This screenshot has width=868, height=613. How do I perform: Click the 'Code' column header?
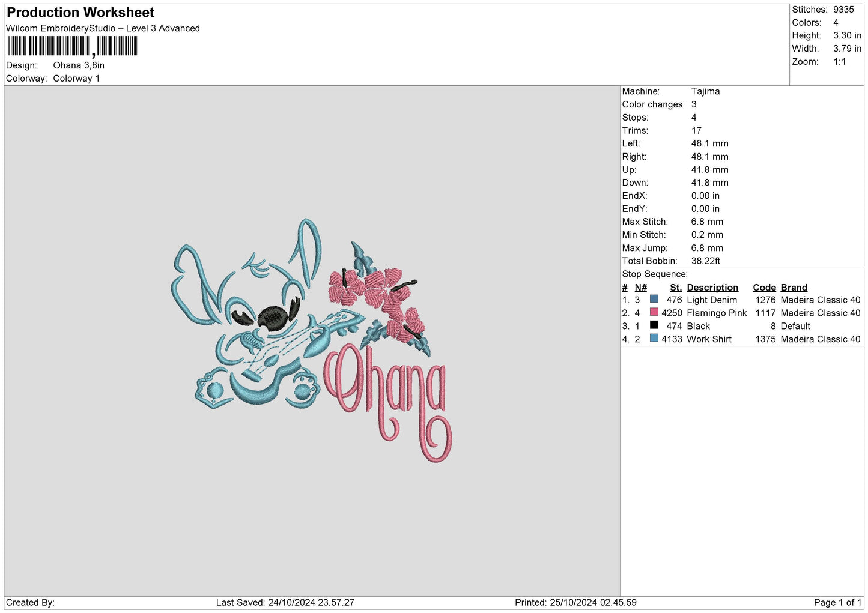(765, 288)
